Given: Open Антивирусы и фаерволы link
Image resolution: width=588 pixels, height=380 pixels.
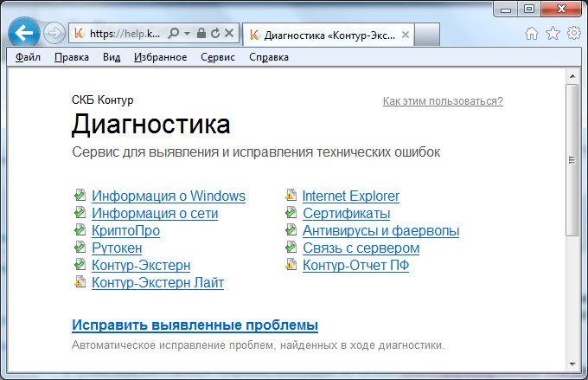Looking at the screenshot, I should [x=381, y=230].
